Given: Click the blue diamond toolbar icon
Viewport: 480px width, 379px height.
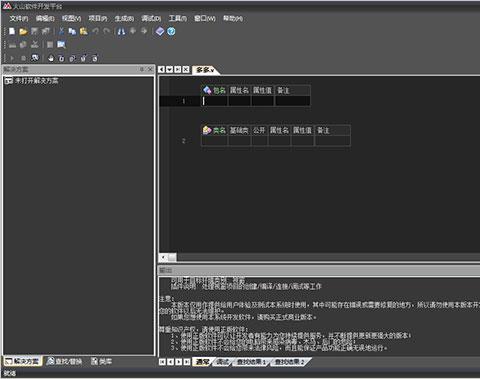Looking at the screenshot, I should point(160,31).
